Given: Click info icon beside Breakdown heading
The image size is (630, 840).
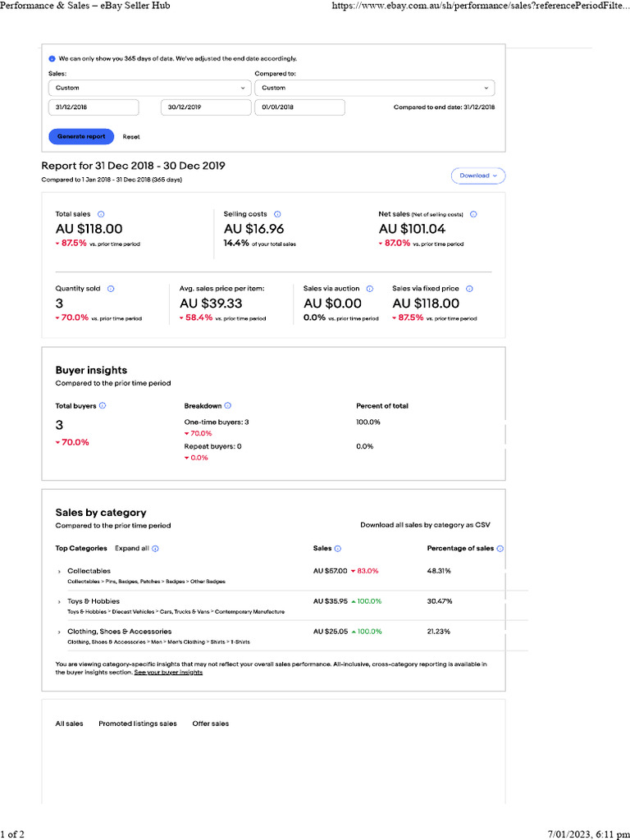Looking at the screenshot, I should click(228, 405).
